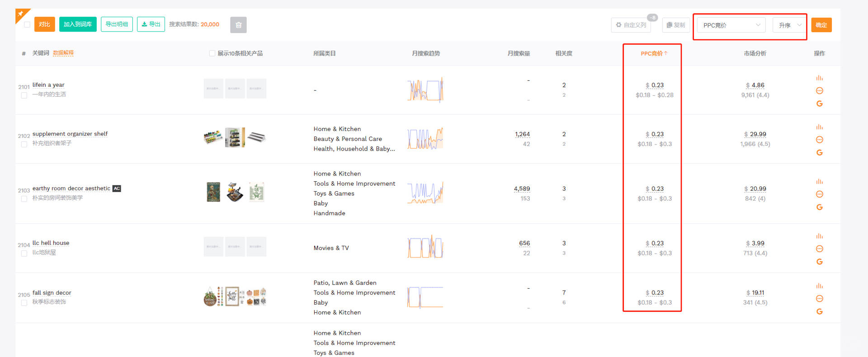Click Google icon for earthy room decor aesthetic

[819, 207]
